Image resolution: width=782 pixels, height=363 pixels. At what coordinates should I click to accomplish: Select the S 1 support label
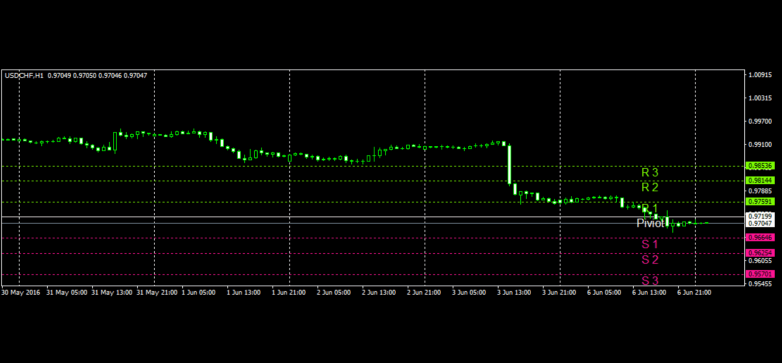point(650,244)
